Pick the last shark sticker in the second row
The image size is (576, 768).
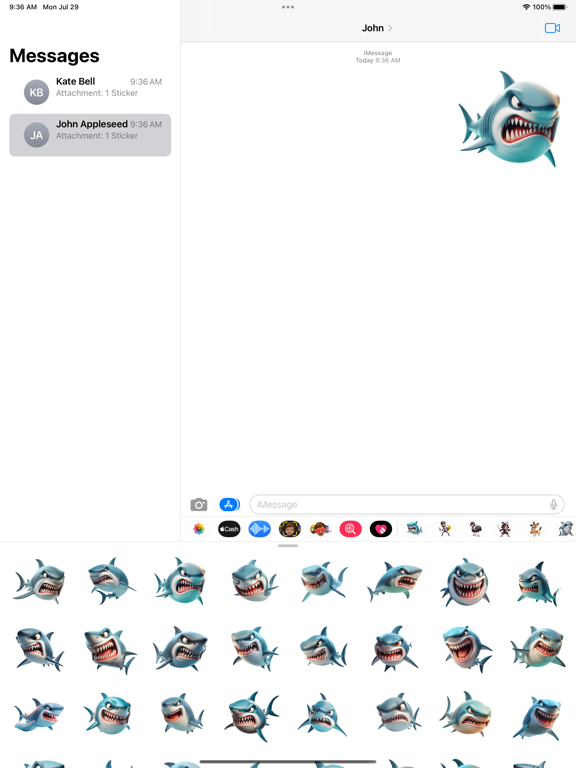coord(538,647)
